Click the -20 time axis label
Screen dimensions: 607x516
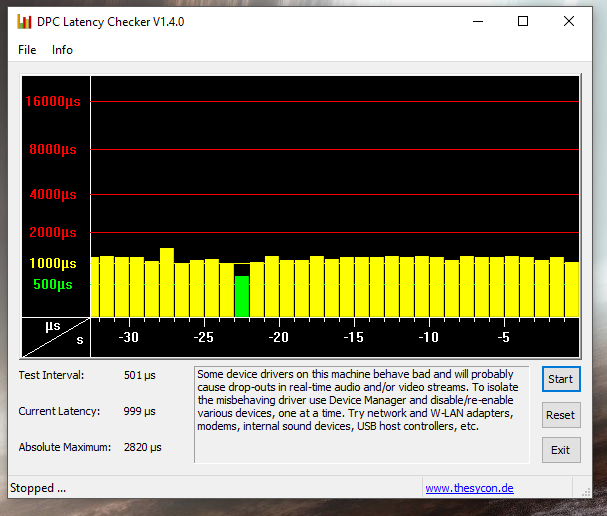pos(279,338)
